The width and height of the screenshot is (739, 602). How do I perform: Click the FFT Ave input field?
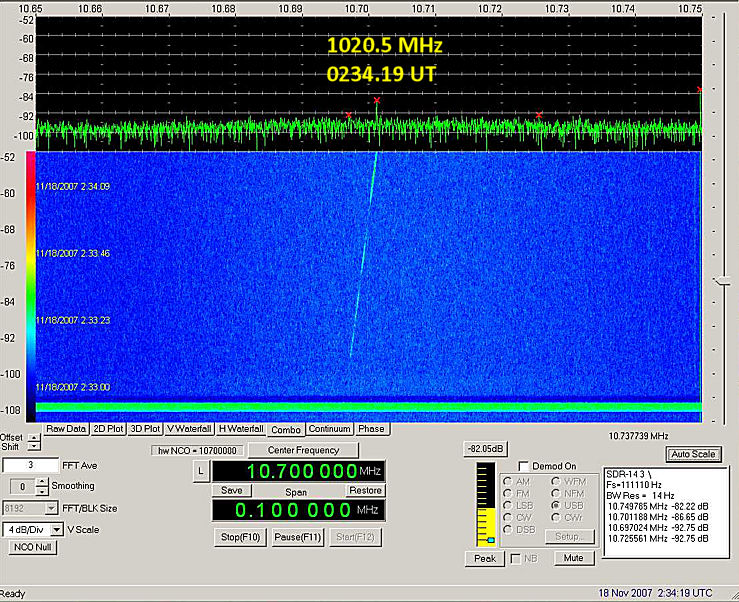pyautogui.click(x=31, y=465)
